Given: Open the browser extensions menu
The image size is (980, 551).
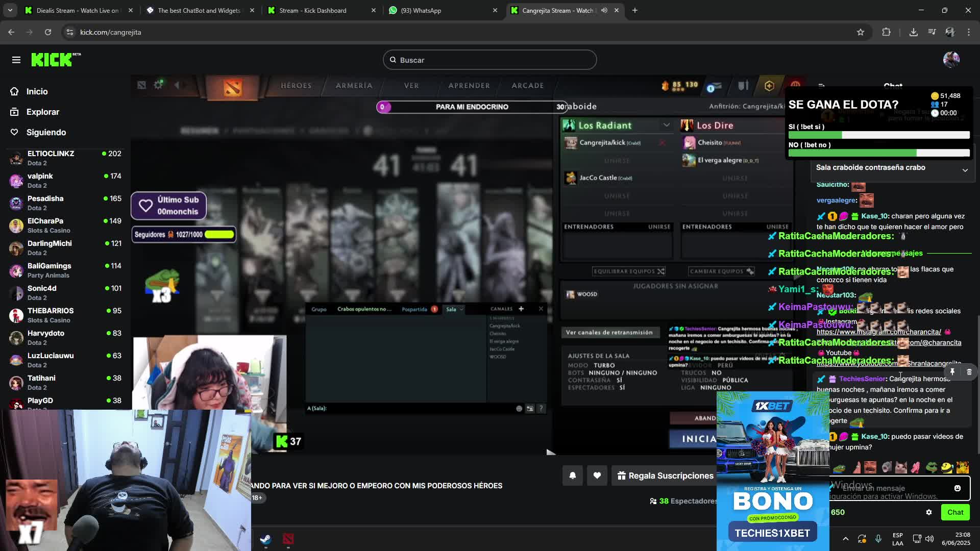Looking at the screenshot, I should click(x=886, y=32).
